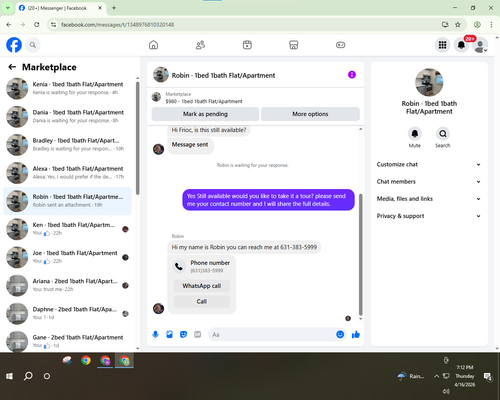
Task: Click the voice clip microphone icon
Action: pyautogui.click(x=155, y=334)
